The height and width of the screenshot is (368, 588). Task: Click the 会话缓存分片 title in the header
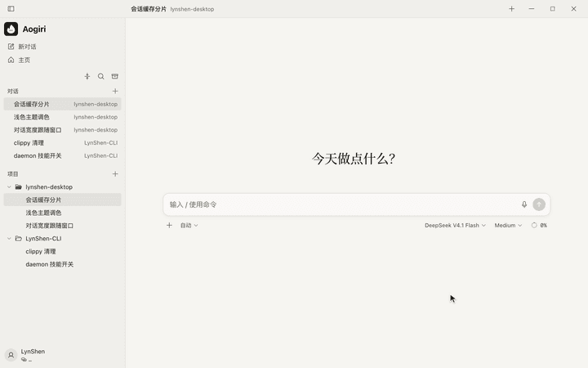(149, 9)
